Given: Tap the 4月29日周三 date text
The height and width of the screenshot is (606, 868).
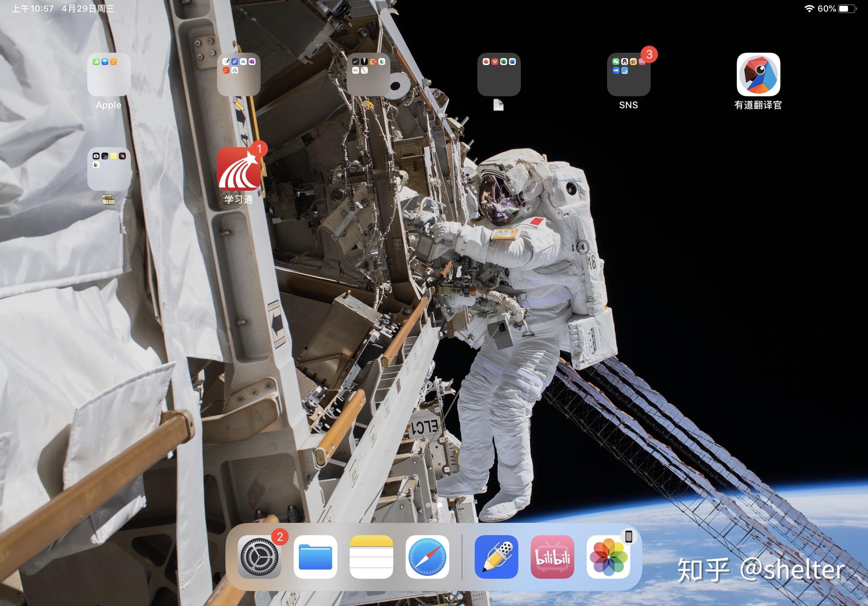Looking at the screenshot, I should click(x=88, y=9).
